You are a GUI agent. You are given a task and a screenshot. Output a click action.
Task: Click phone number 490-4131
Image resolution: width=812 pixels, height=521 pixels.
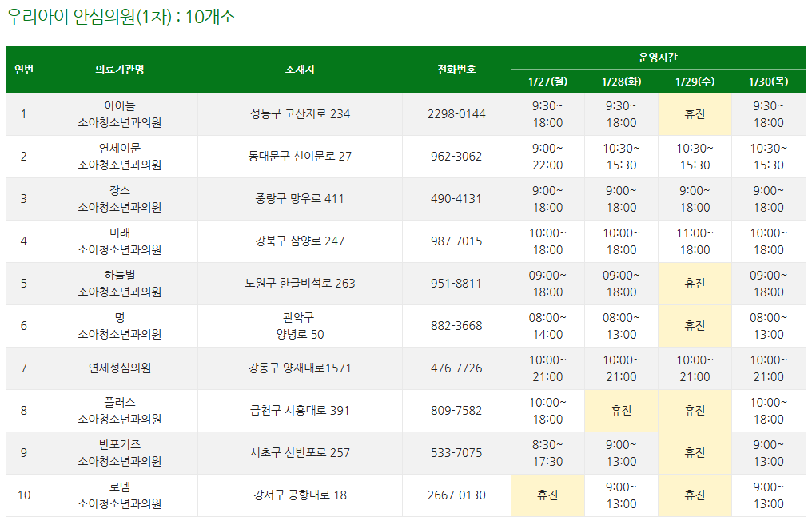[456, 199]
